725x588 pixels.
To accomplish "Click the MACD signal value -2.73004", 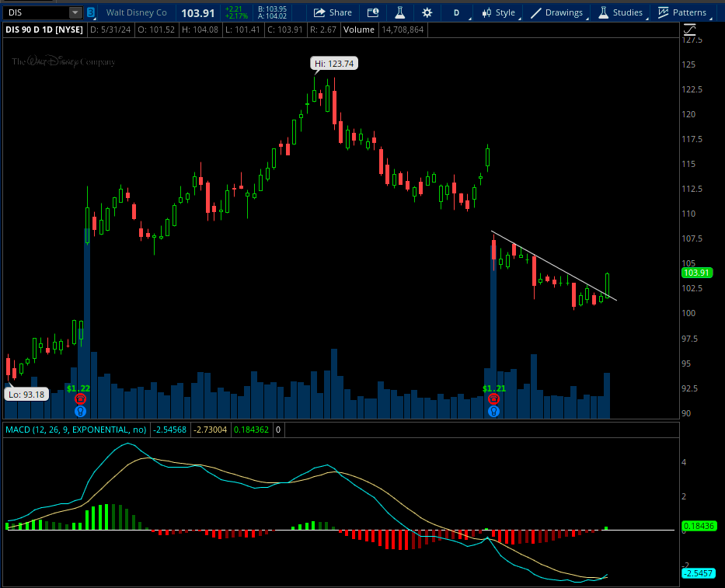I will tap(210, 430).
